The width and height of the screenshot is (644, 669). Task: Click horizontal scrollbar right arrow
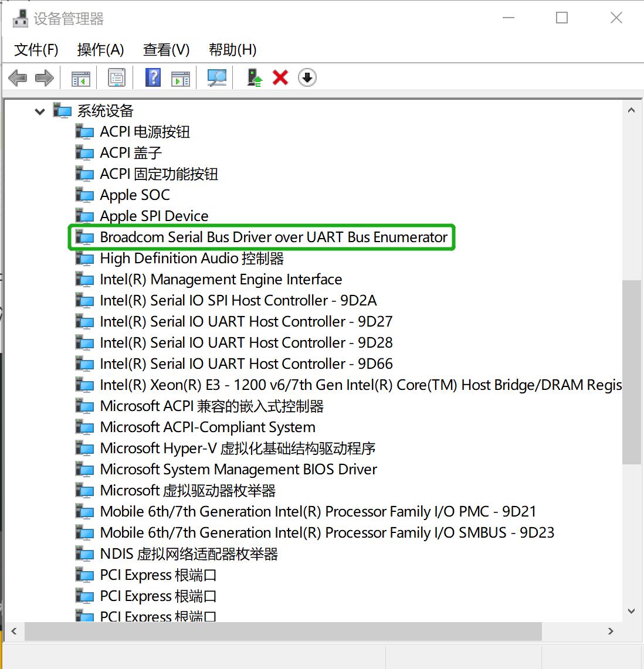pyautogui.click(x=611, y=631)
